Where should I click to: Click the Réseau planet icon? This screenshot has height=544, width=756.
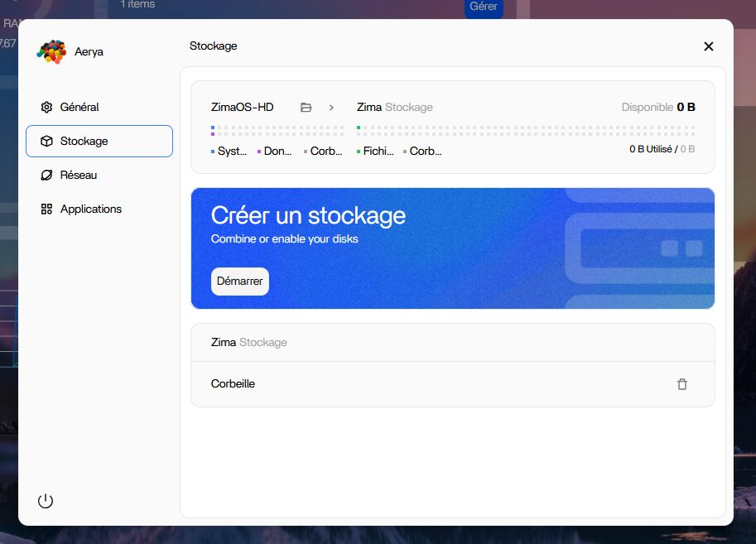pos(46,175)
